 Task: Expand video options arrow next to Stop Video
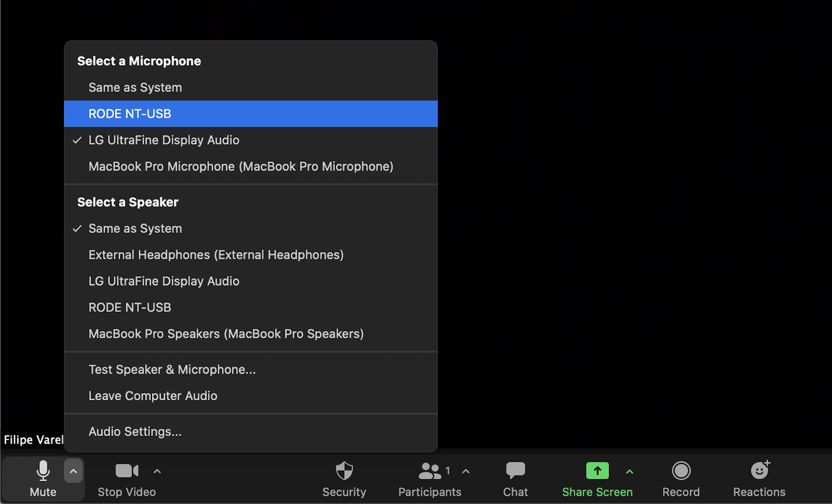click(x=157, y=471)
